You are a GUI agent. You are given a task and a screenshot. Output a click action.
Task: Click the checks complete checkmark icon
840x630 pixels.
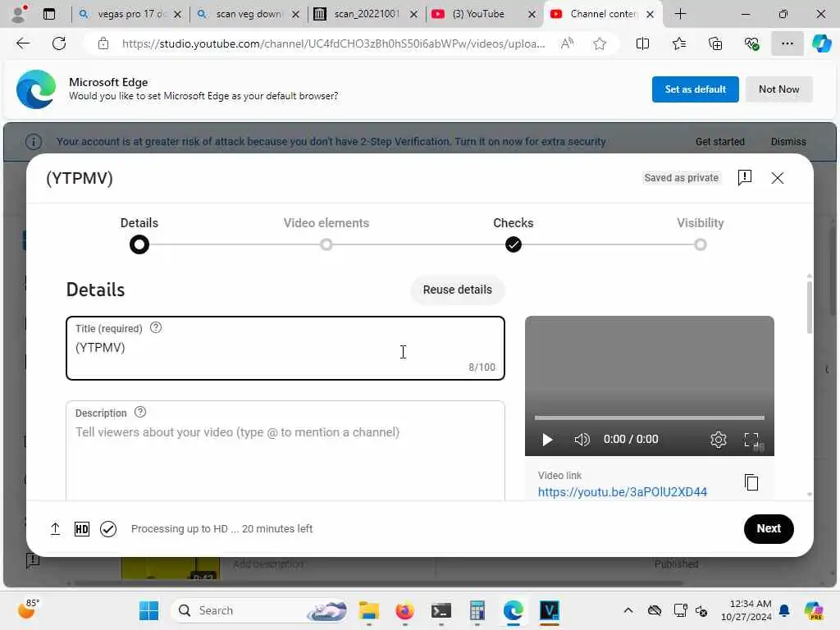(108, 529)
